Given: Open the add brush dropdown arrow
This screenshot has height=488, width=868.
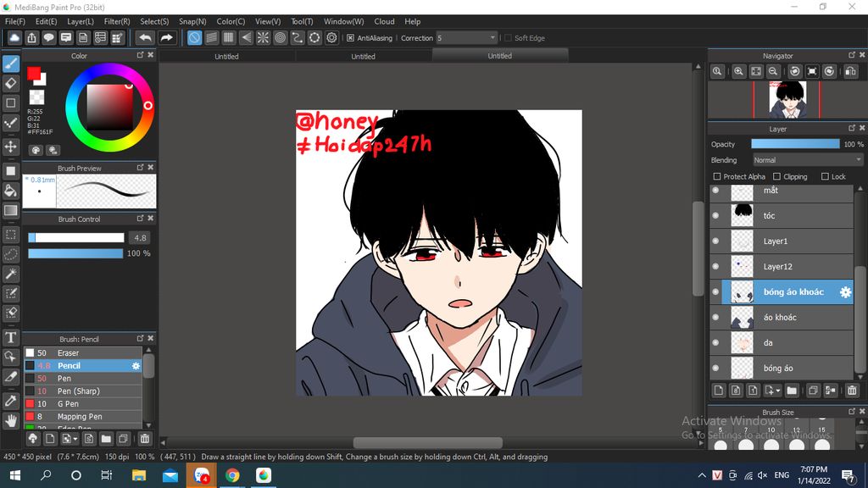Looking at the screenshot, I should (75, 440).
